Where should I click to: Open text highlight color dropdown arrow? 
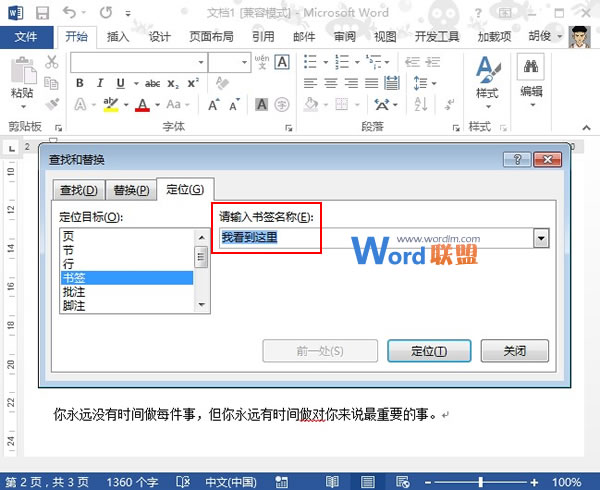(126, 104)
